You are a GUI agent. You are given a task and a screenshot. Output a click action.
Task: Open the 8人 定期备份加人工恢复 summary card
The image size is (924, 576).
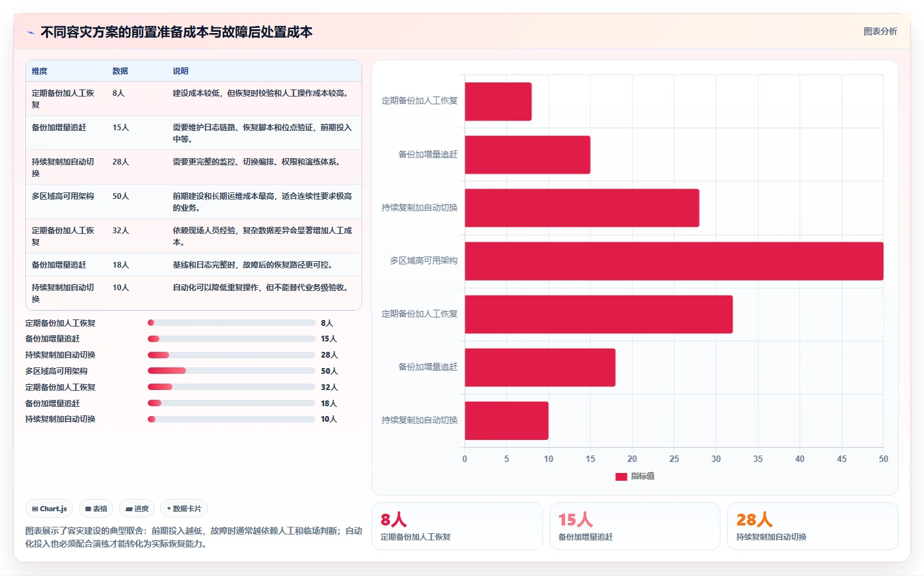click(457, 526)
